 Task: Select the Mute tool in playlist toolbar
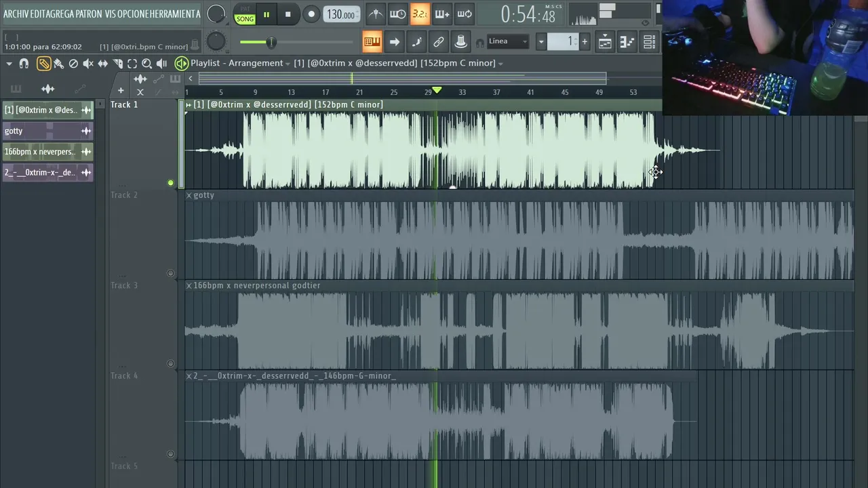[87, 64]
